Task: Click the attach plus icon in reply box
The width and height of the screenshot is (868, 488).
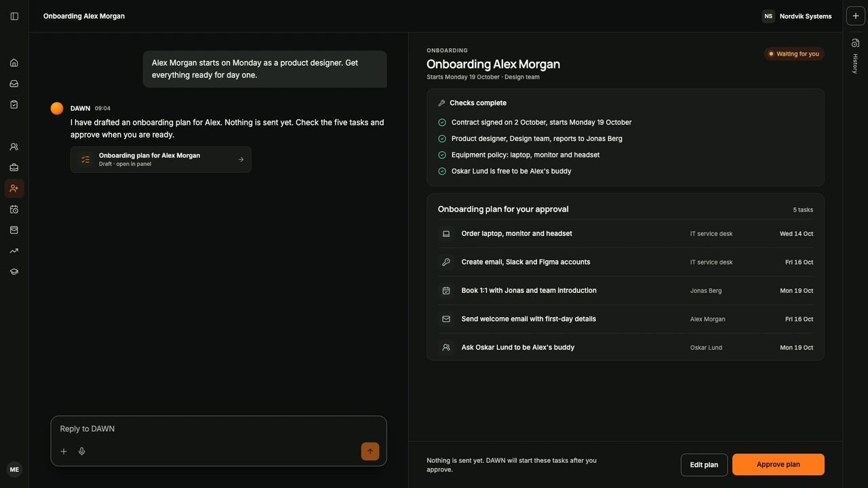Action: click(x=64, y=451)
